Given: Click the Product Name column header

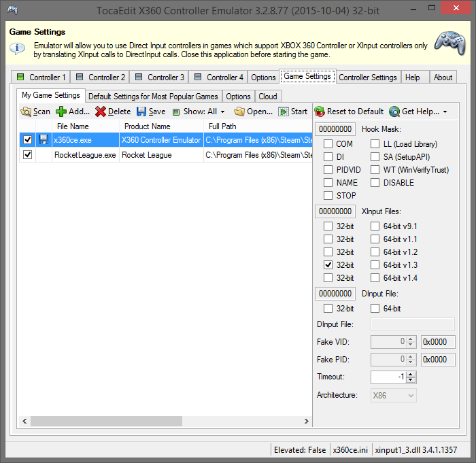Looking at the screenshot, I should pos(162,126).
